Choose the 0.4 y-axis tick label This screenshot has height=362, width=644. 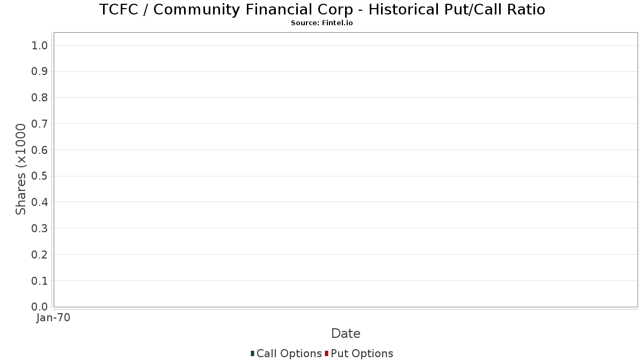pyautogui.click(x=40, y=202)
